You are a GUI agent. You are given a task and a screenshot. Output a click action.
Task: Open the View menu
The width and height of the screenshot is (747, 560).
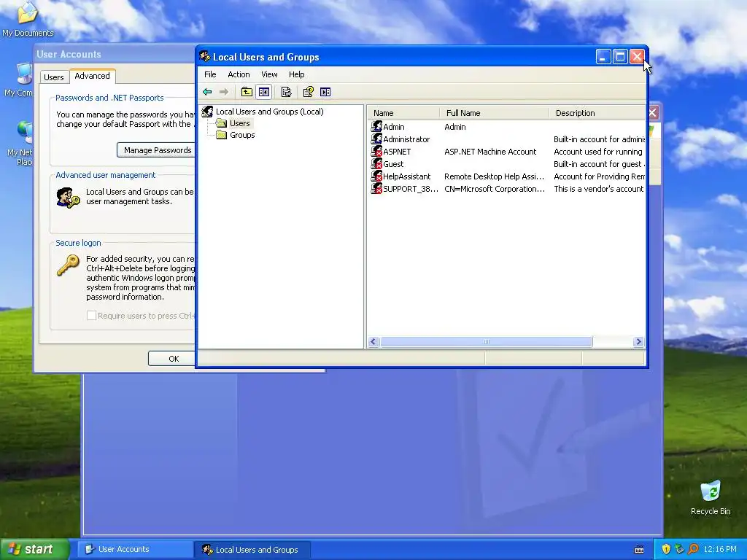[x=269, y=74]
